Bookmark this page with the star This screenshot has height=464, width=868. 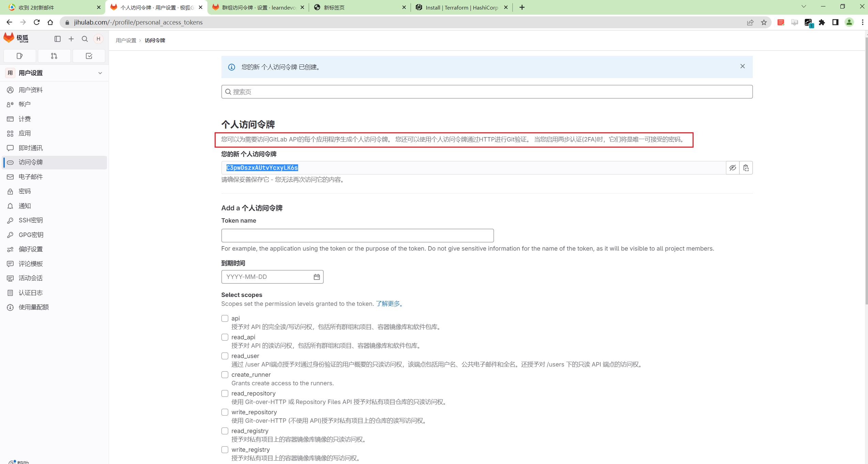pos(764,23)
